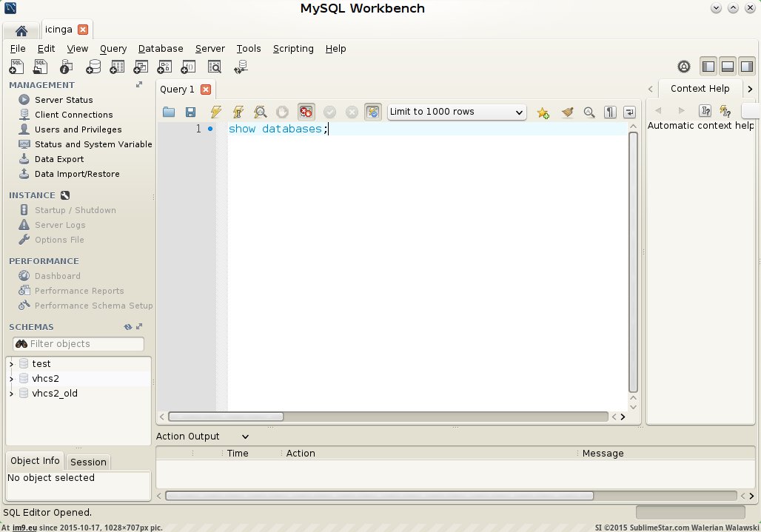Rollback the transaction X icon
761x532 pixels.
pyautogui.click(x=352, y=112)
